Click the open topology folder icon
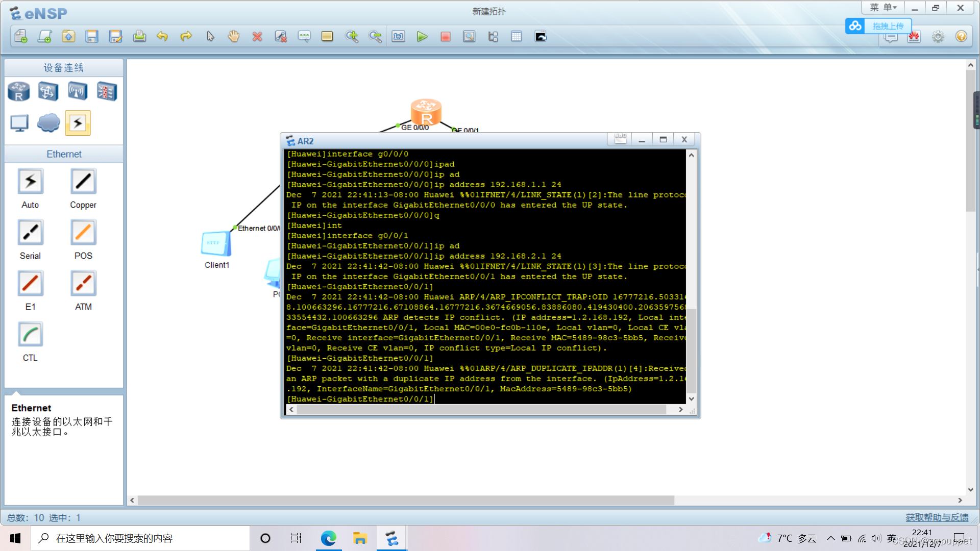The width and height of the screenshot is (980, 551). point(68,36)
